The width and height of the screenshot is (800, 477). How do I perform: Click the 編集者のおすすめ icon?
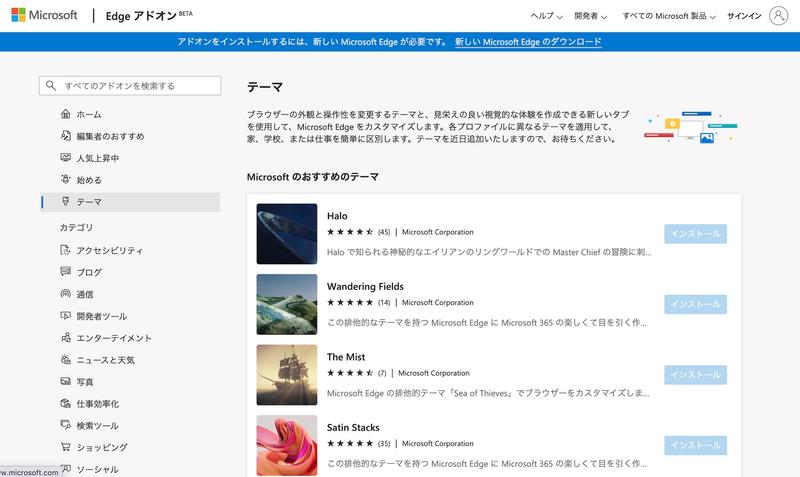click(65, 136)
